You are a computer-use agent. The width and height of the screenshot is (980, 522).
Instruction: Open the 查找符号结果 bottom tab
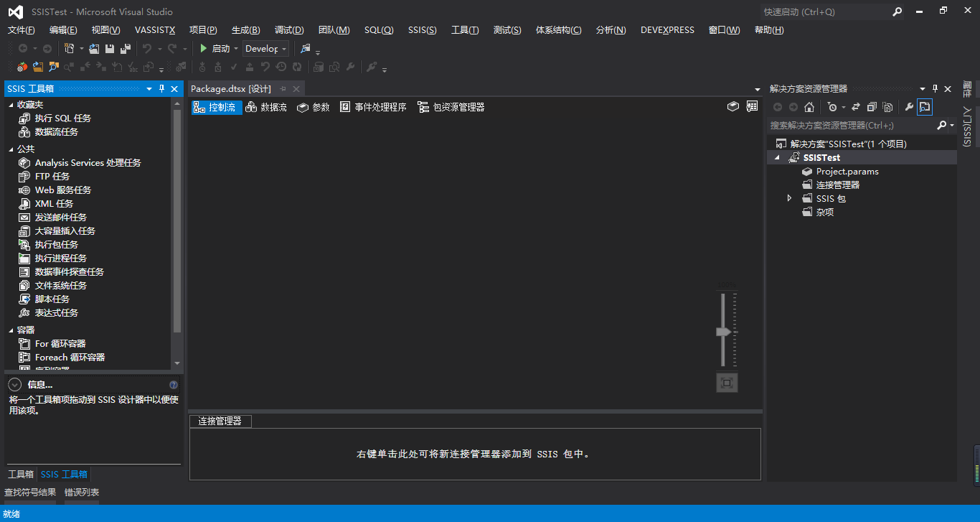pos(30,492)
